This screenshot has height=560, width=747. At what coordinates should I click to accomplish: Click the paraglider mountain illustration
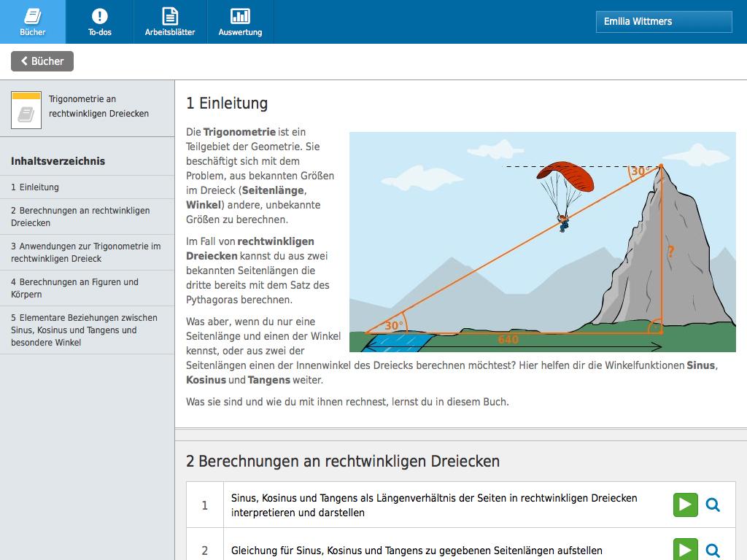[542, 242]
